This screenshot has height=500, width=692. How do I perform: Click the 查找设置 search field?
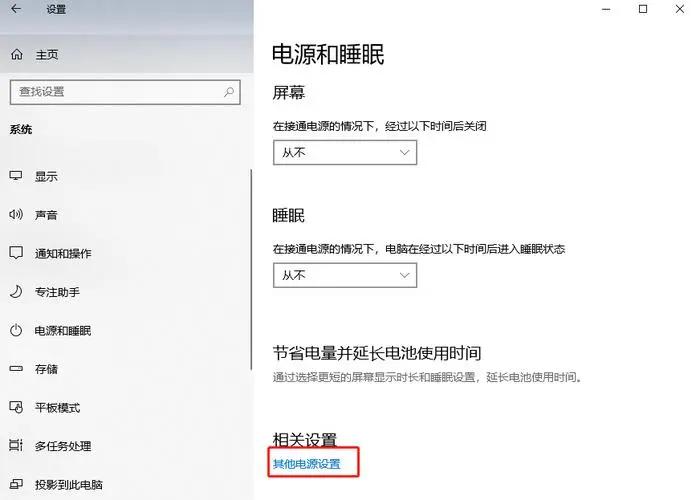pyautogui.click(x=125, y=92)
